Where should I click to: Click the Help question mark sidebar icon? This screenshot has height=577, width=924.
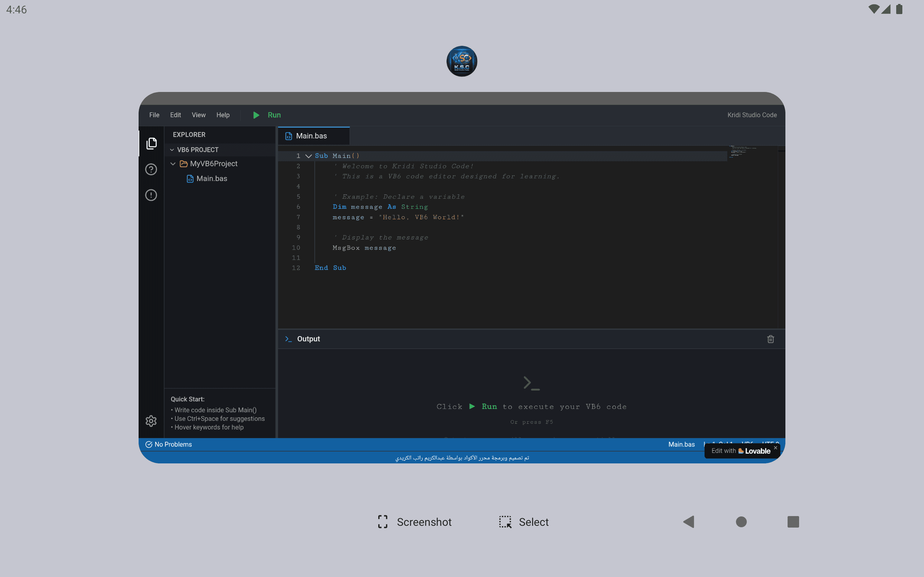(x=151, y=169)
